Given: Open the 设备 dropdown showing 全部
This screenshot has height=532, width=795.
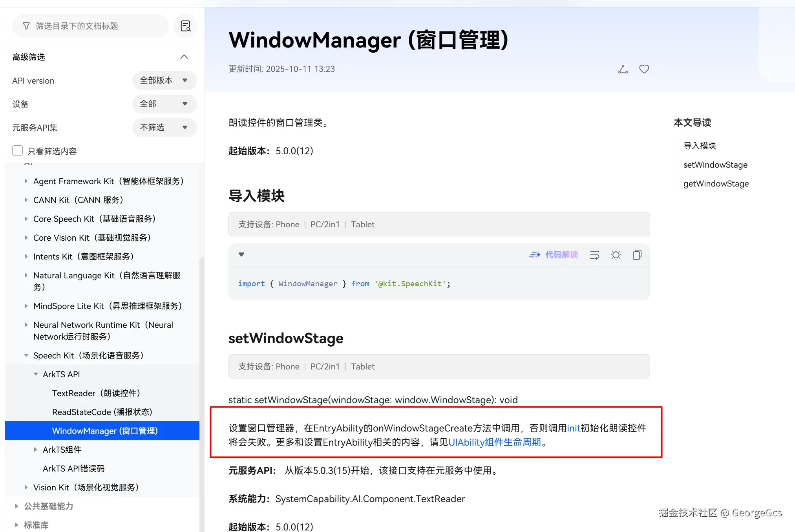Looking at the screenshot, I should click(x=164, y=104).
